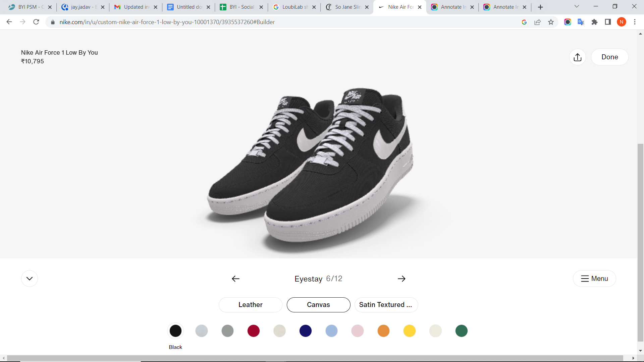This screenshot has height=362, width=644.
Task: Choose the green color swatch
Action: tap(462, 331)
